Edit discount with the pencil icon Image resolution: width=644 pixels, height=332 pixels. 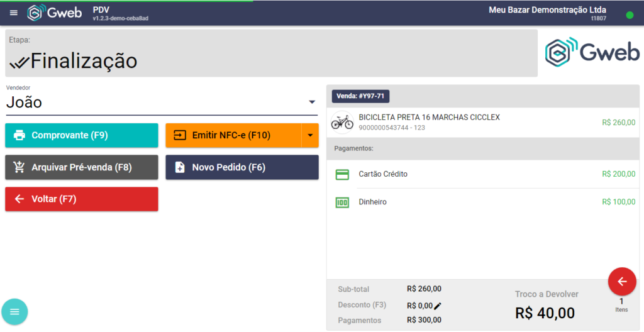[x=438, y=306]
